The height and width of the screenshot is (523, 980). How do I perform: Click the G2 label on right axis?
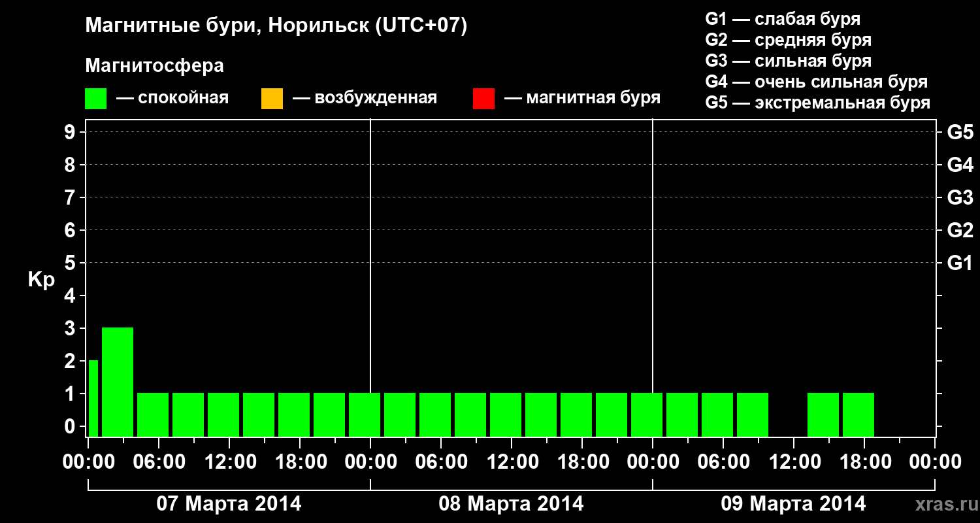960,230
